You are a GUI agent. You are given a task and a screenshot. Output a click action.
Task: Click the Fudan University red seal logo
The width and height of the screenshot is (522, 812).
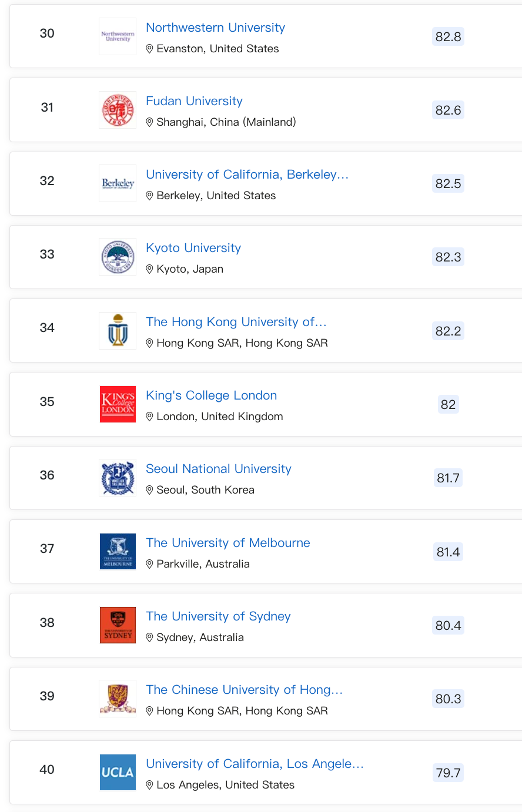118,110
